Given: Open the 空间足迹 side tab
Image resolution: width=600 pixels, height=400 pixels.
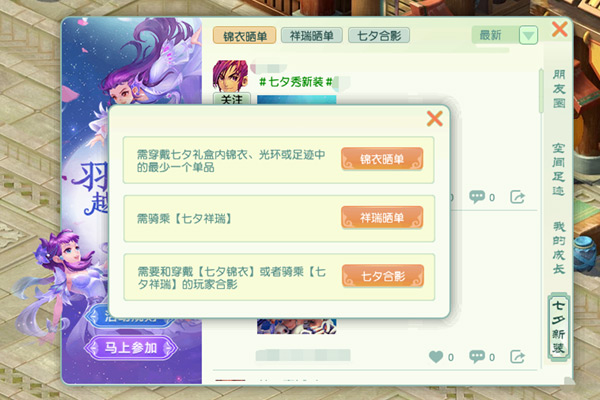Looking at the screenshot, I should (x=559, y=169).
